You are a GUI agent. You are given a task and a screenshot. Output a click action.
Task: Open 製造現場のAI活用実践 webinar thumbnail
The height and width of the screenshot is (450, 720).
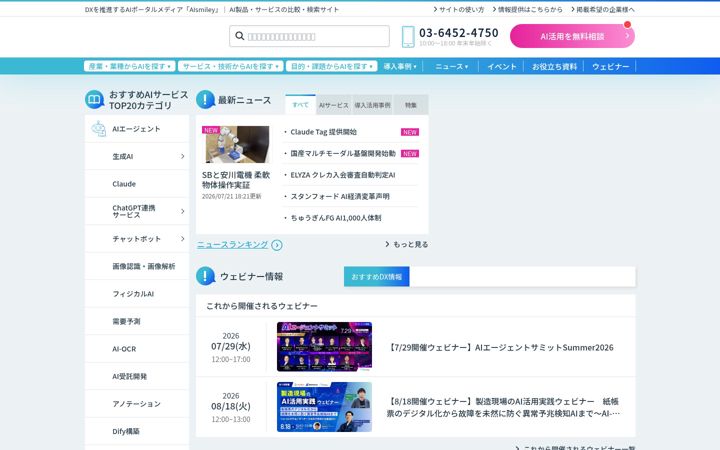tap(324, 407)
